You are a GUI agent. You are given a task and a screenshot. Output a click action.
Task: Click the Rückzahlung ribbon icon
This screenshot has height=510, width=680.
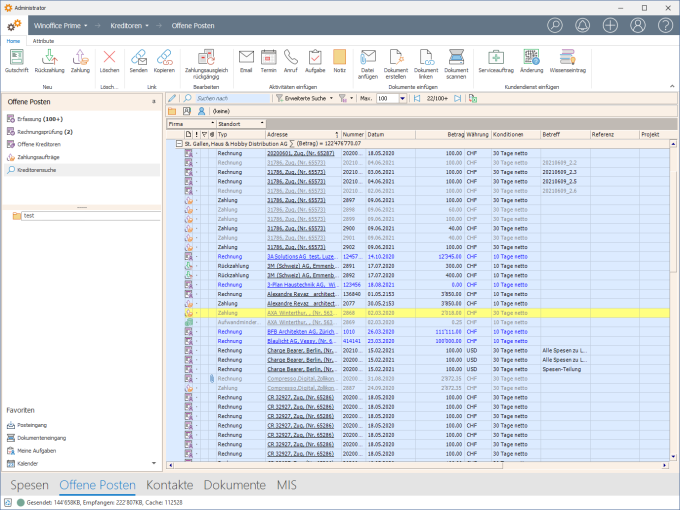[x=49, y=59]
